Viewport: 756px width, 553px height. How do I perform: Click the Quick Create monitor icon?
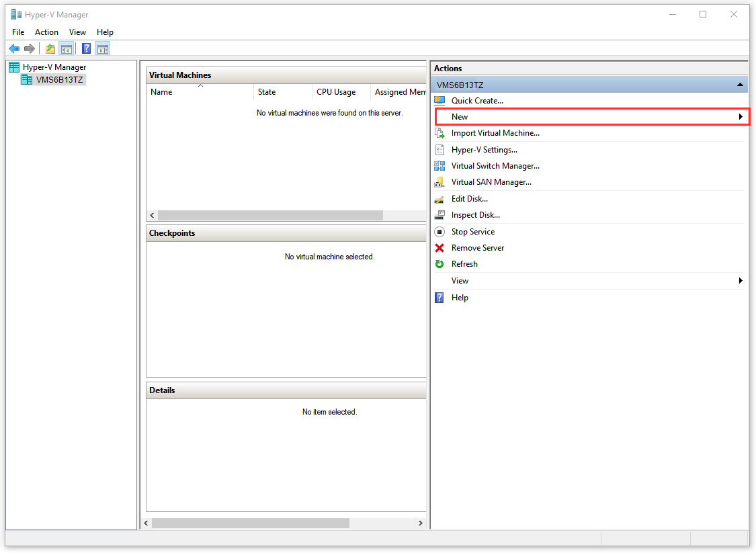439,100
